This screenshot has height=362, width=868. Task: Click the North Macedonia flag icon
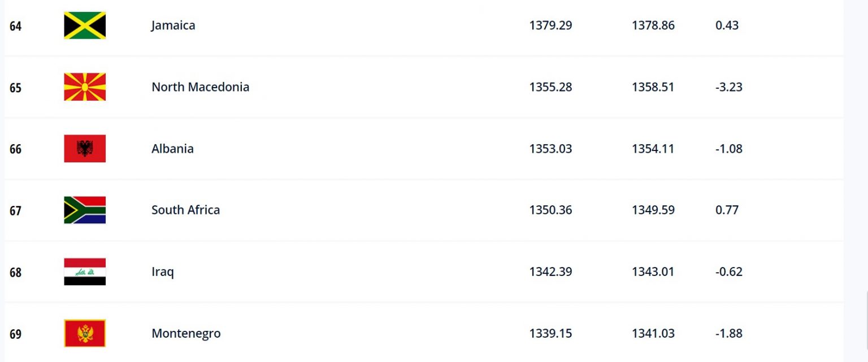tap(85, 87)
